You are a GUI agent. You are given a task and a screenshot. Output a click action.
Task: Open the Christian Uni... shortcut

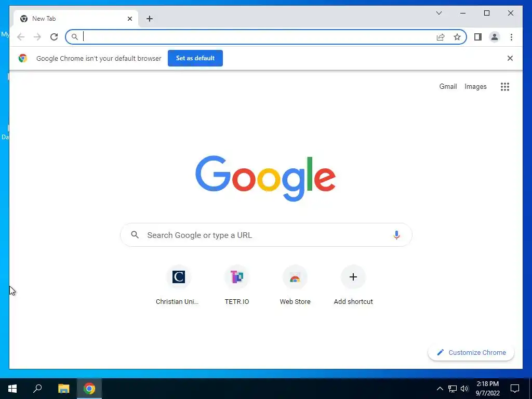tap(179, 285)
